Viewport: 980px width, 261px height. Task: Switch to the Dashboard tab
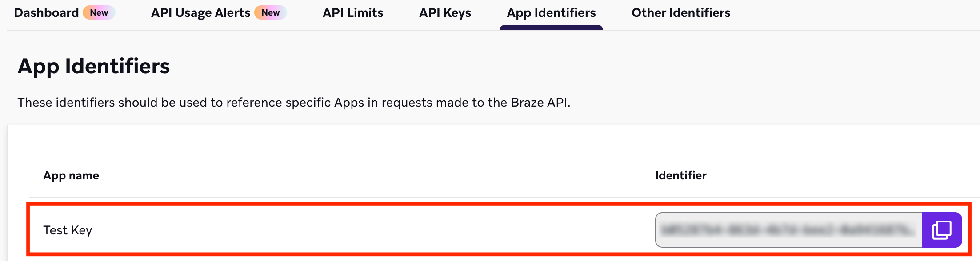click(46, 12)
